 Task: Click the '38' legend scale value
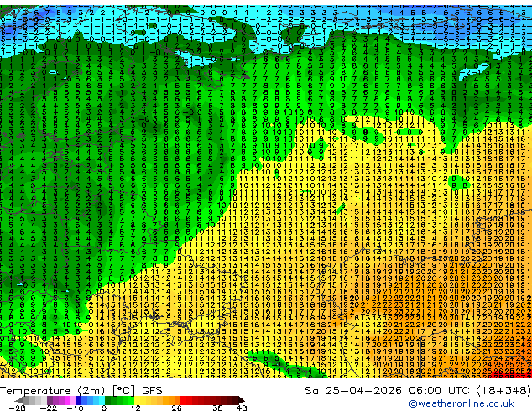tap(218, 408)
